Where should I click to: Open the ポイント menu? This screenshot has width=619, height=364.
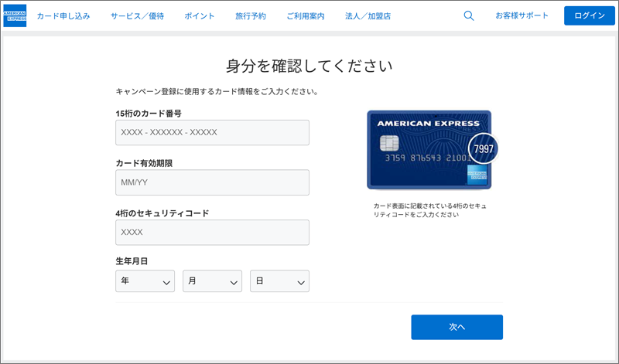(200, 16)
